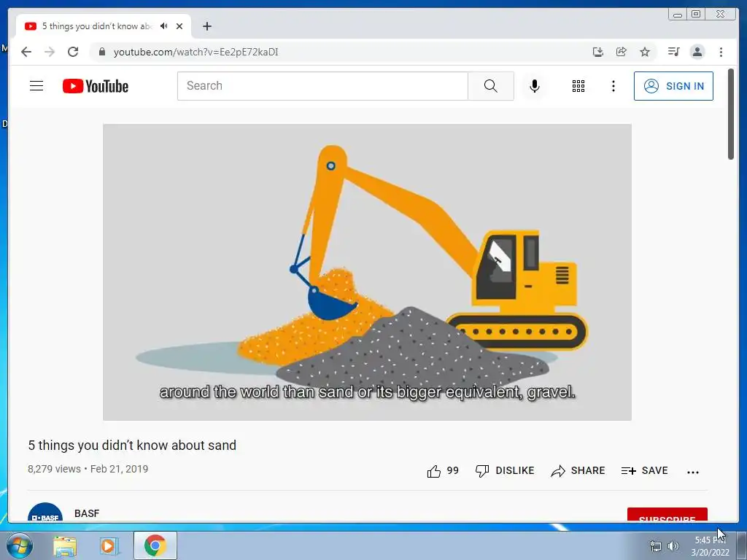Open YouTube settings three-dot menu
The height and width of the screenshot is (560, 747).
click(x=613, y=86)
